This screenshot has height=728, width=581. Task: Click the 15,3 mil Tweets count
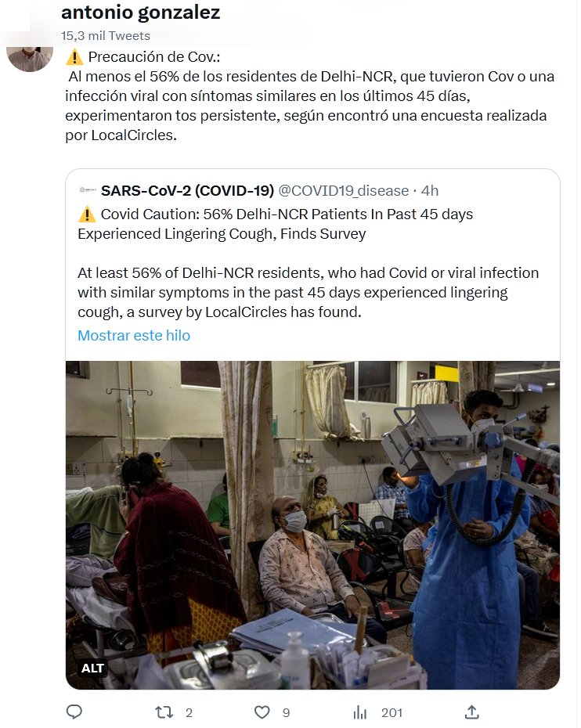[x=106, y=35]
